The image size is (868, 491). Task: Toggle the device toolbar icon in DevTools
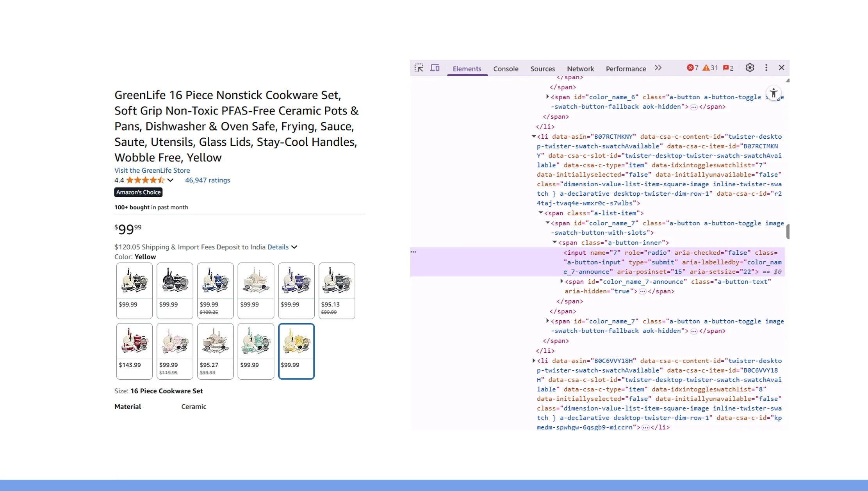(x=435, y=68)
